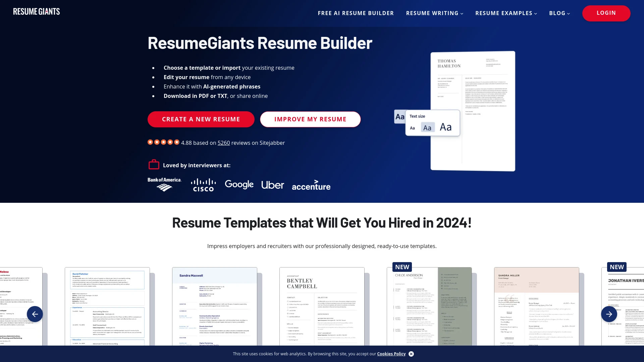The width and height of the screenshot is (644, 362).
Task: Click CREATE A NEW RESUME button
Action: tap(201, 119)
